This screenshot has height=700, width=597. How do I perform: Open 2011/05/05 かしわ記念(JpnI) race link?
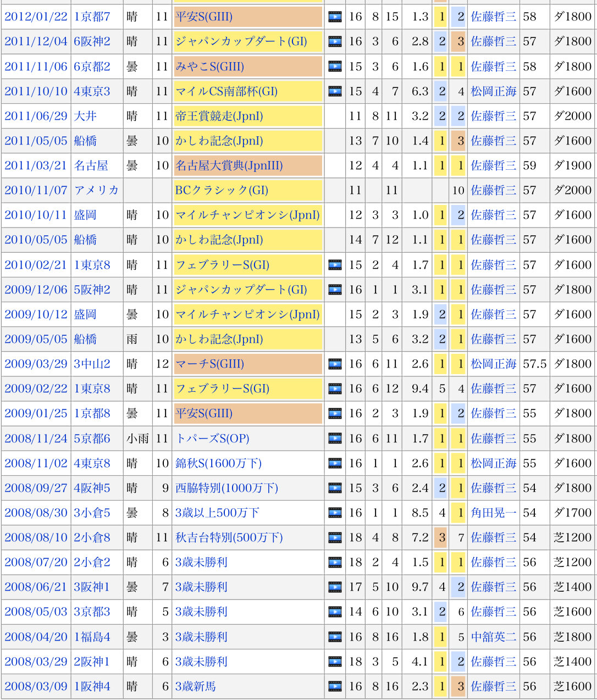coord(219,141)
